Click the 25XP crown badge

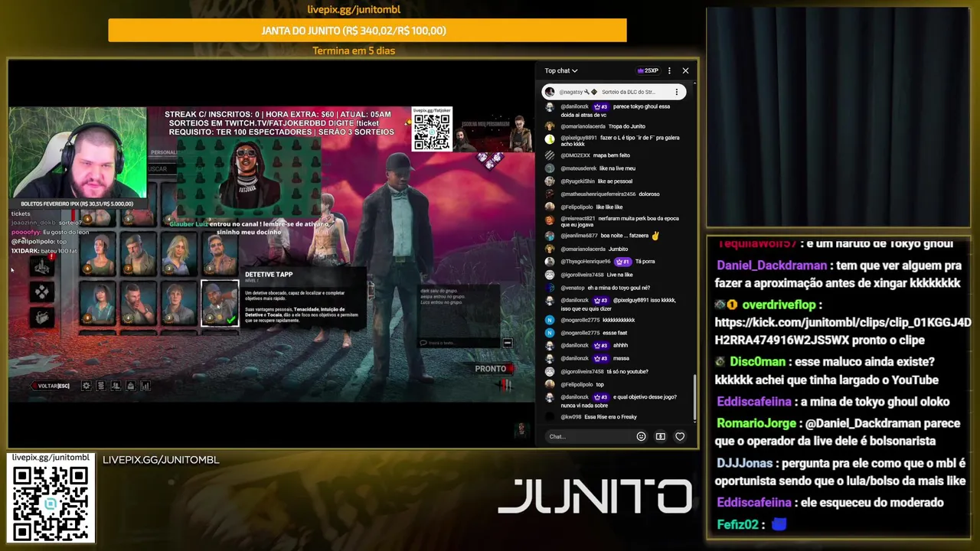coord(648,70)
